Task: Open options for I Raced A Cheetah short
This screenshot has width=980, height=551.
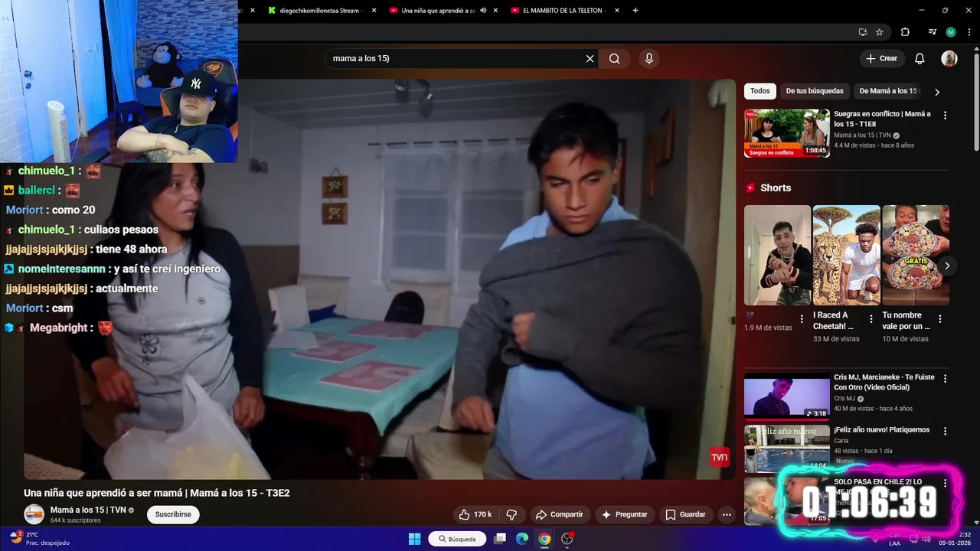Action: click(x=871, y=319)
